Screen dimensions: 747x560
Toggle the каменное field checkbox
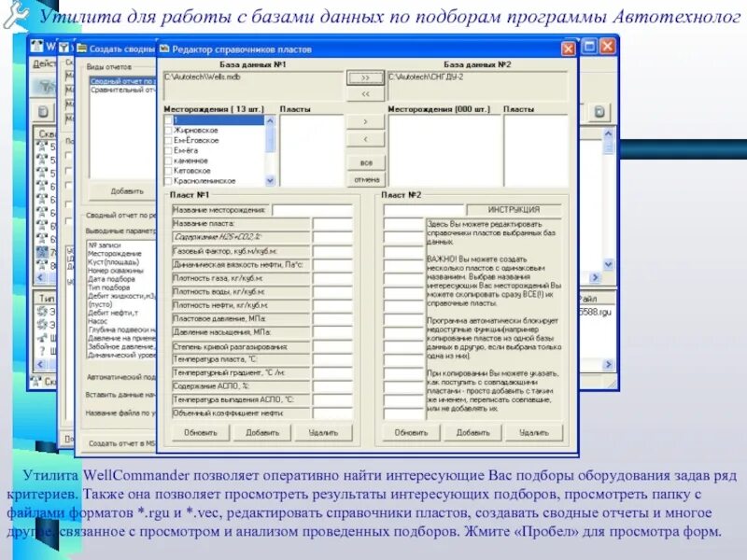pos(168,161)
